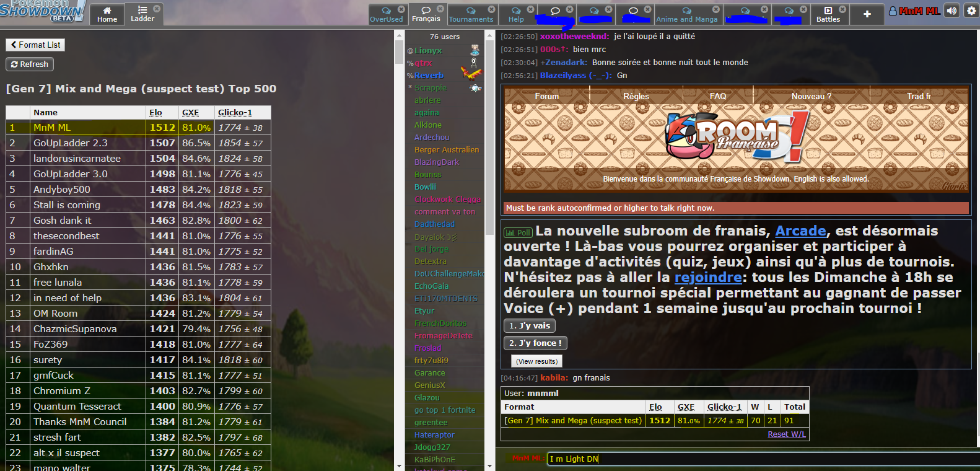Image resolution: width=980 pixels, height=471 pixels.
Task: Close the Ladder tab
Action: 157,9
